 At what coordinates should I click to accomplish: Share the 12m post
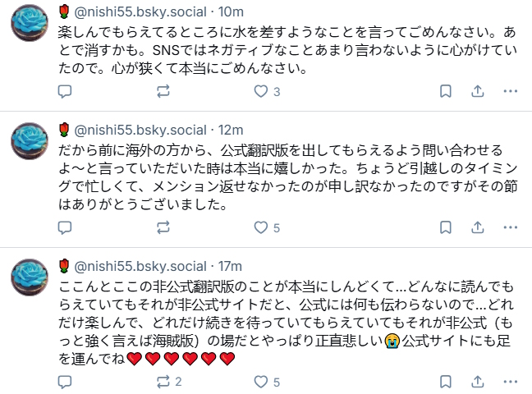(x=477, y=227)
